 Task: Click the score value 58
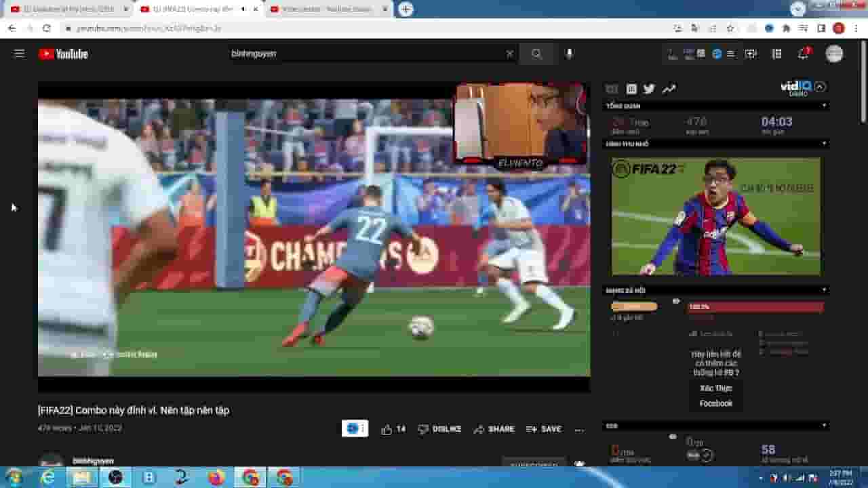[x=768, y=449]
